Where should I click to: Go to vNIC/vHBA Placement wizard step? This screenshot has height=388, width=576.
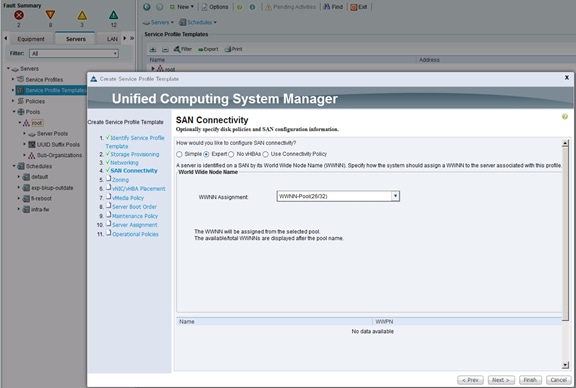(x=138, y=188)
